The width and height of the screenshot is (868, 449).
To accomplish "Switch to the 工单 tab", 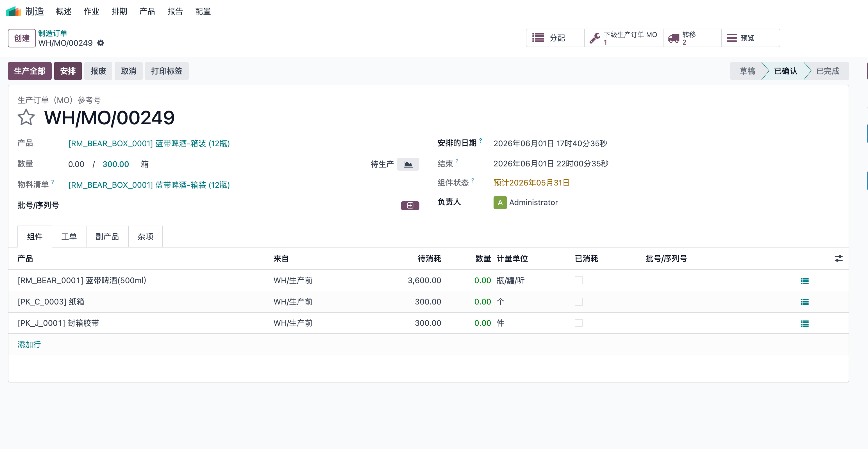I will pos(69,237).
